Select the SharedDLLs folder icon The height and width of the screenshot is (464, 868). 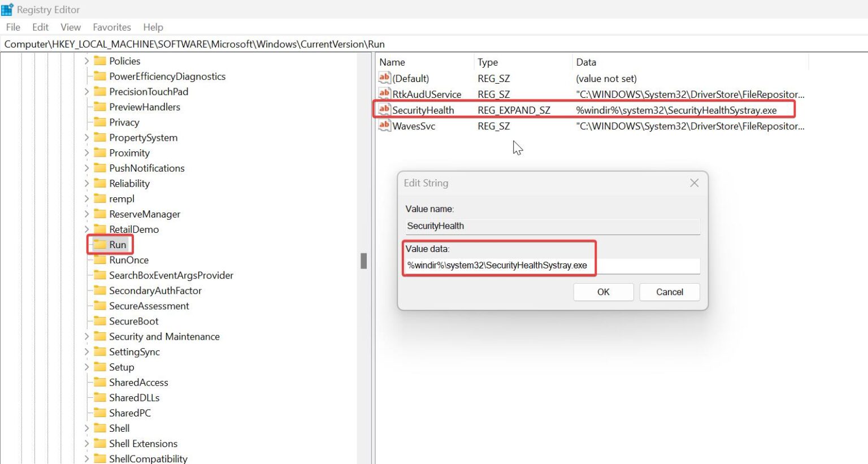100,397
